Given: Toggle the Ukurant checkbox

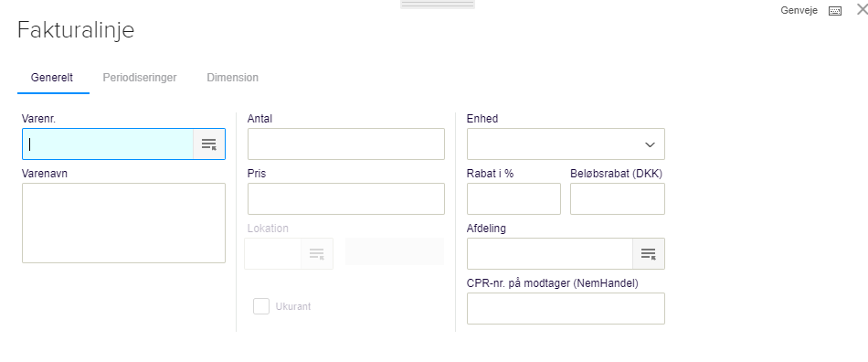Looking at the screenshot, I should [261, 306].
